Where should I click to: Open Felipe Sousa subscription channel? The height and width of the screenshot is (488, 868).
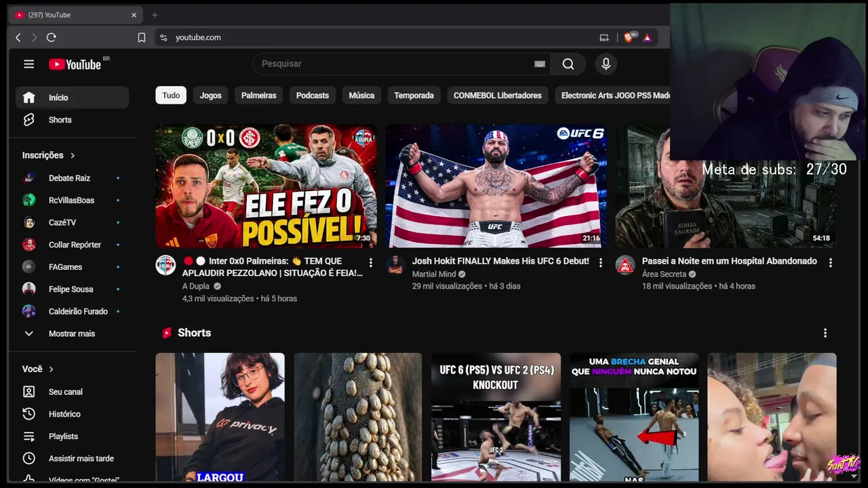pyautogui.click(x=72, y=289)
